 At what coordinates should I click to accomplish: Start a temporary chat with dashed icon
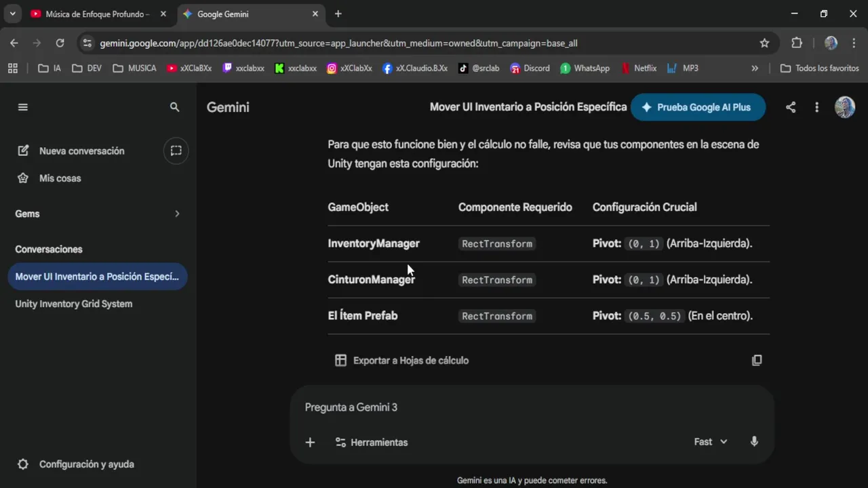(176, 150)
